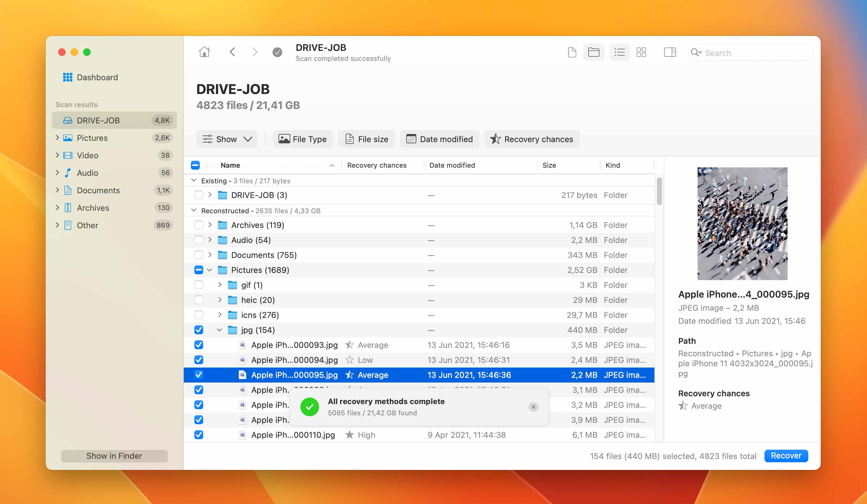Toggle select-all checkbox in header

[195, 166]
